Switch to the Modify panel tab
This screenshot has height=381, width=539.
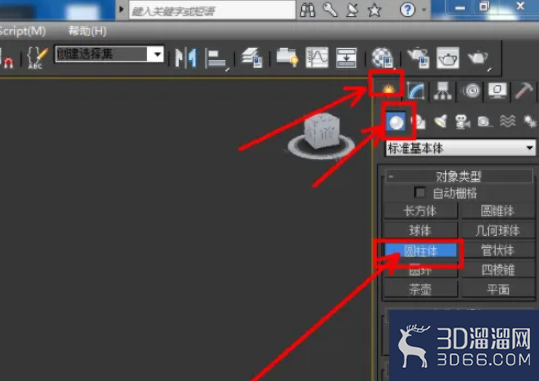(416, 90)
